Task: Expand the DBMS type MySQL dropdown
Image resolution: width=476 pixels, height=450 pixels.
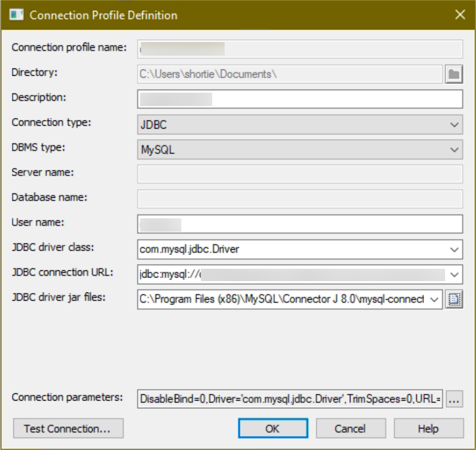Action: (x=454, y=150)
